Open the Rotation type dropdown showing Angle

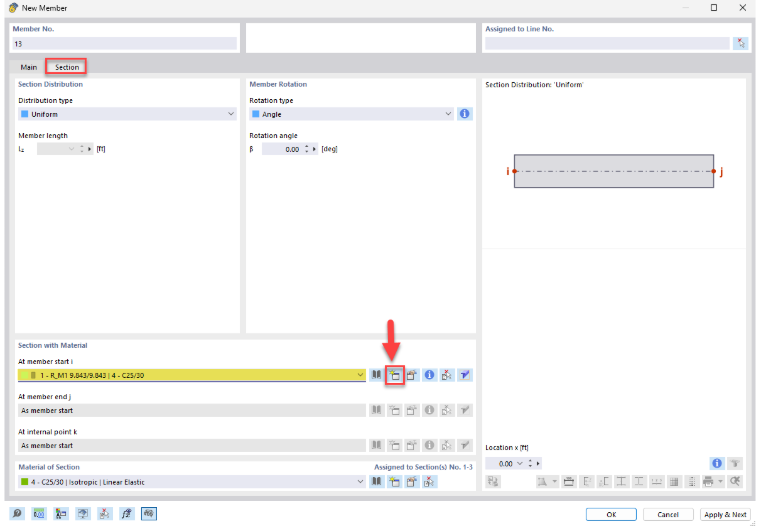point(352,114)
